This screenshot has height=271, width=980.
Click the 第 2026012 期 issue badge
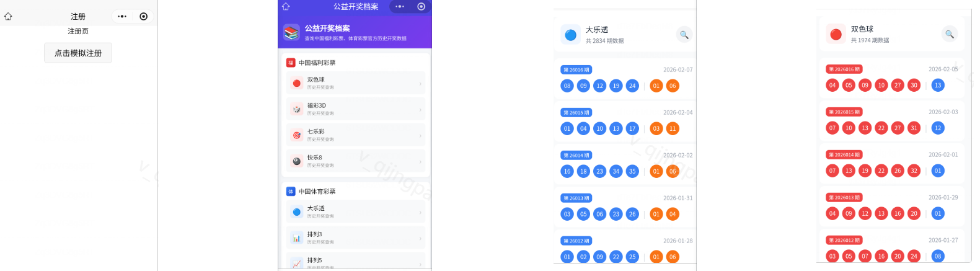click(x=844, y=241)
